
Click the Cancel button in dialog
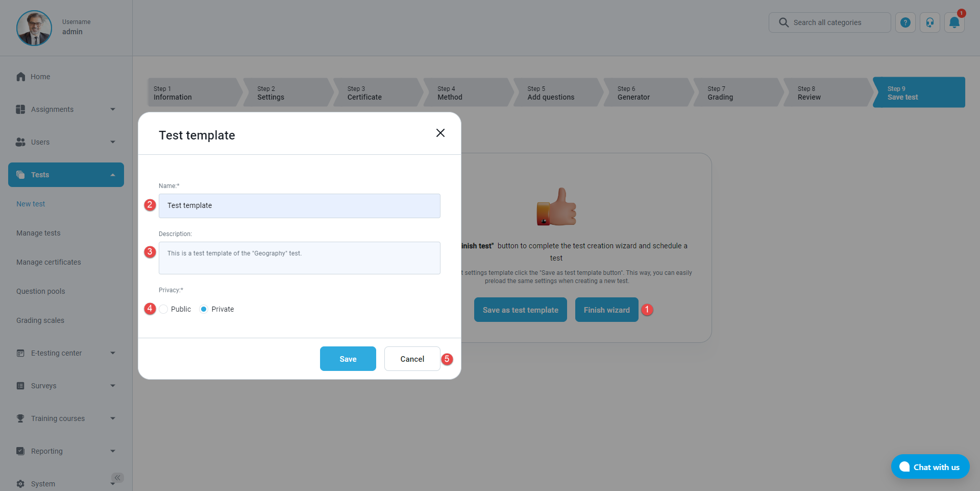(412, 359)
